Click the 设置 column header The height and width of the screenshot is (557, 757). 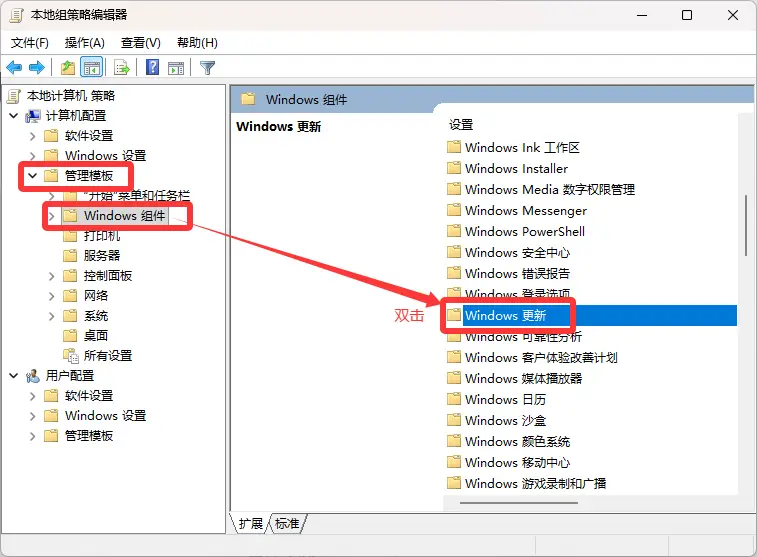click(461, 125)
